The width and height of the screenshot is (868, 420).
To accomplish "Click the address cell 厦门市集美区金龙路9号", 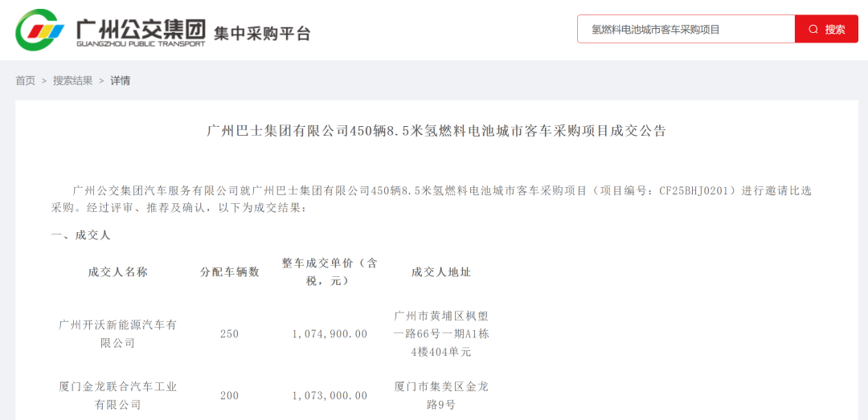I will 441,396.
